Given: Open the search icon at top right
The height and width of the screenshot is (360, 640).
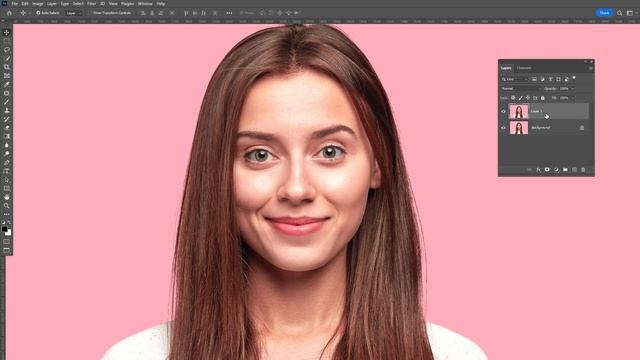Looking at the screenshot, I should point(620,13).
